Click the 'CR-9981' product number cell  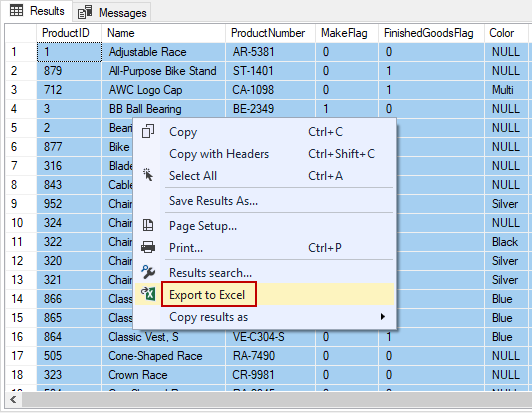(270, 375)
